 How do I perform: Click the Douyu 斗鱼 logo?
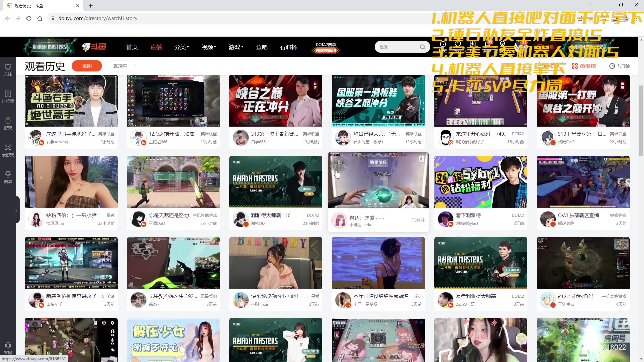(94, 47)
